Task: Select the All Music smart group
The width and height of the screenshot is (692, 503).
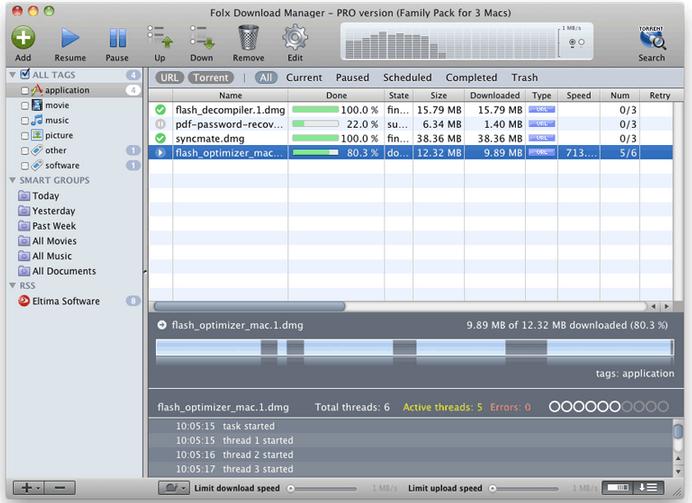Action: (x=52, y=256)
